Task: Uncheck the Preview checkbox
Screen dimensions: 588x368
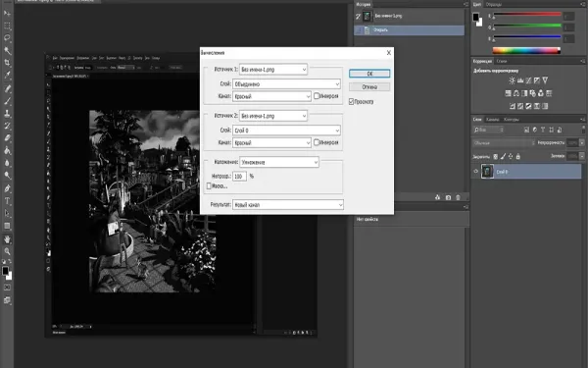Action: tap(352, 102)
